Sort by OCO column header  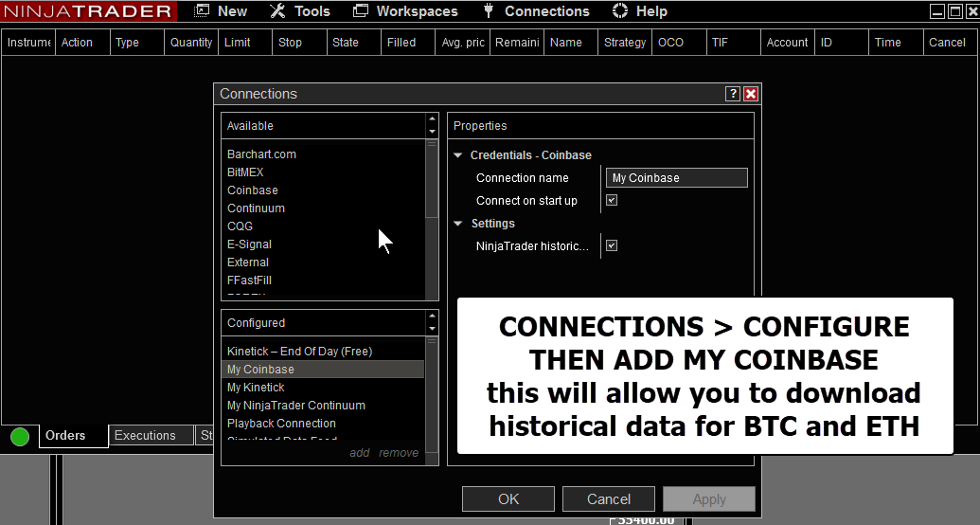pos(679,42)
